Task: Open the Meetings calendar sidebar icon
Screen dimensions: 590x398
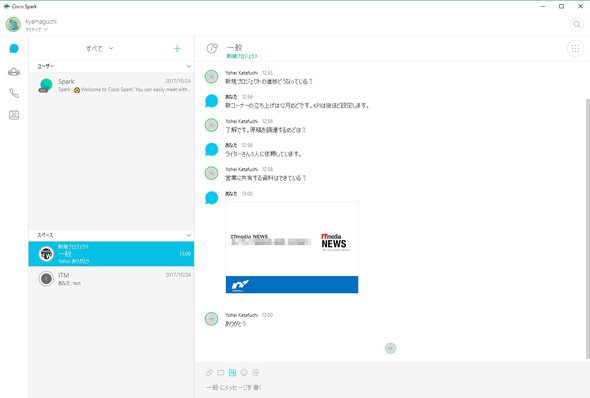Action: point(14,115)
